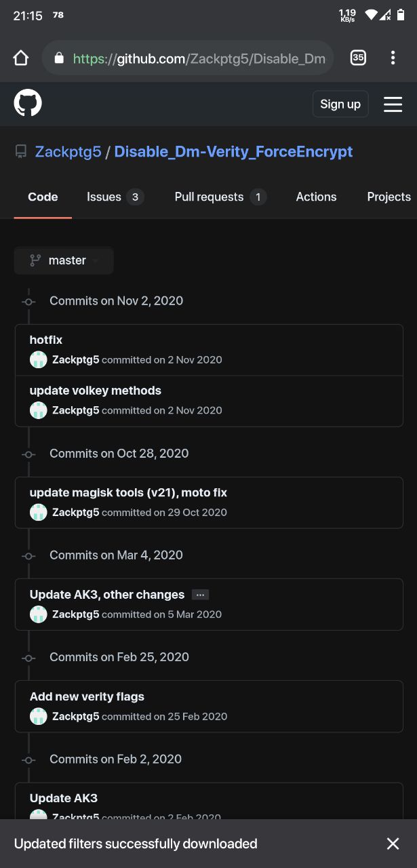Open the Pull requests tab
417x868 pixels.
point(220,197)
